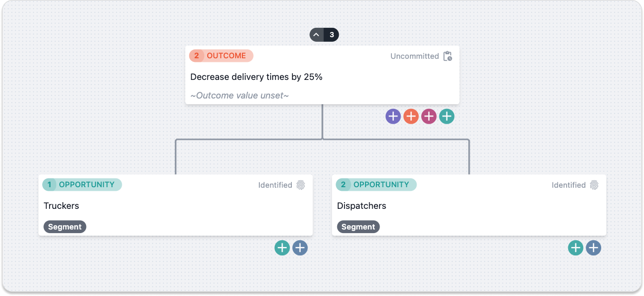The height and width of the screenshot is (296, 644).
Task: Add blue child item under Truckers card
Action: (x=300, y=248)
